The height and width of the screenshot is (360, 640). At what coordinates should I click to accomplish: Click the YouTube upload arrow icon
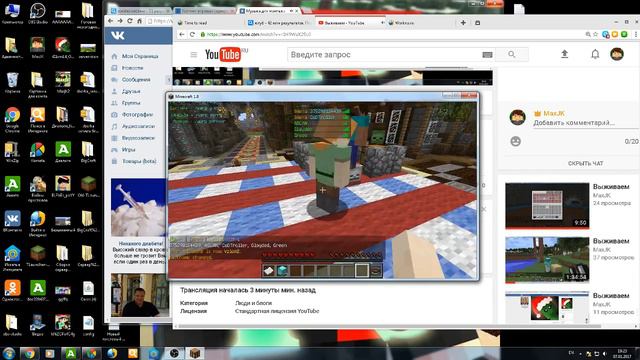click(x=564, y=54)
